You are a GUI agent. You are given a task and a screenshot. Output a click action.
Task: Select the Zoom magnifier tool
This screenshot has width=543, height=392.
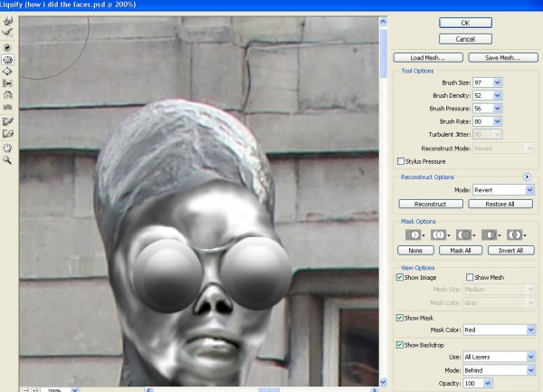[x=7, y=160]
